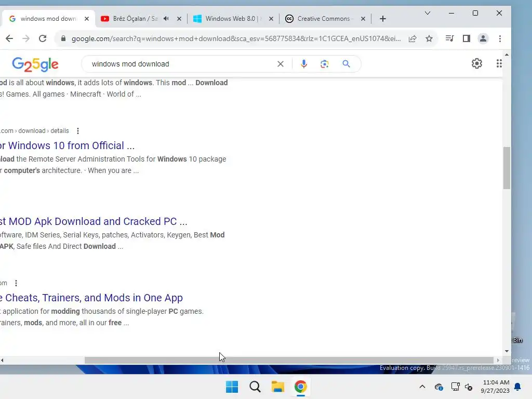Open the OneDrive tray icon

click(438, 387)
